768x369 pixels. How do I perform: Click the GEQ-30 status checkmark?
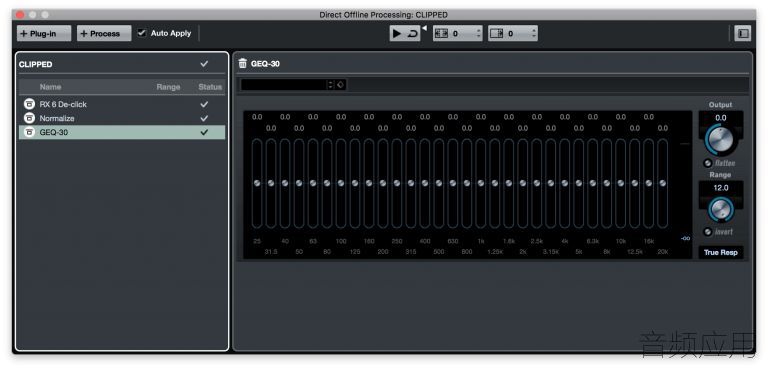(x=204, y=132)
